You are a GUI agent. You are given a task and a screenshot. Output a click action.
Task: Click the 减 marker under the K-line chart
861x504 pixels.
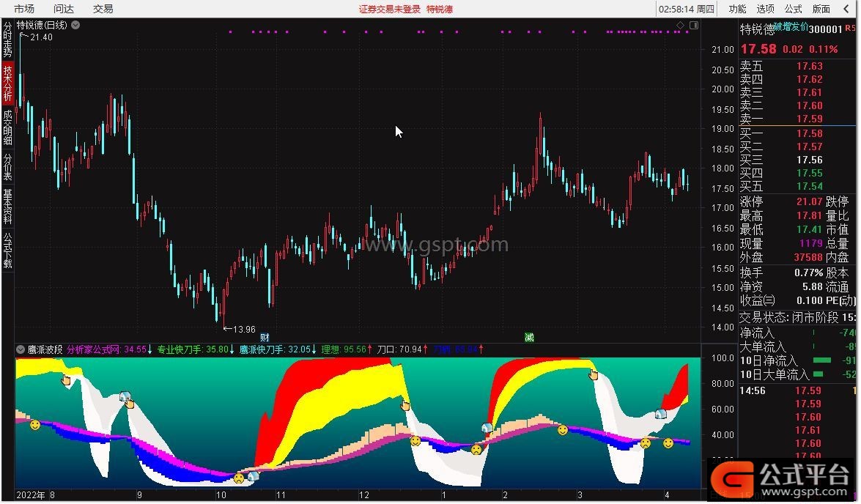coord(529,337)
